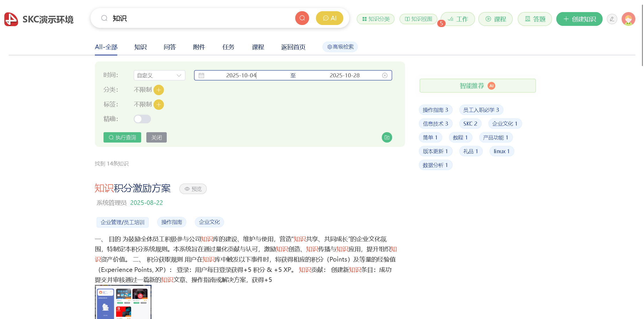Switch to the 问答 tab
Image resolution: width=644 pixels, height=319 pixels.
coord(170,47)
